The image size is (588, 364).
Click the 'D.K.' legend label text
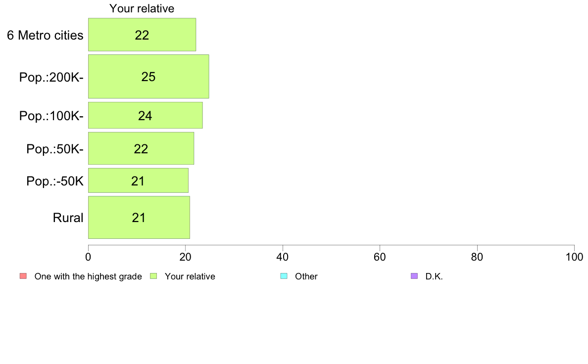point(434,276)
